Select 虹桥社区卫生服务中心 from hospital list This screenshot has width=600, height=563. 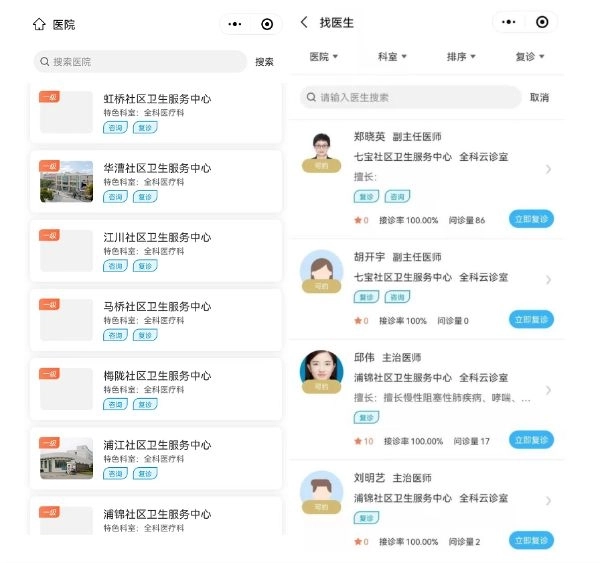(x=157, y=99)
